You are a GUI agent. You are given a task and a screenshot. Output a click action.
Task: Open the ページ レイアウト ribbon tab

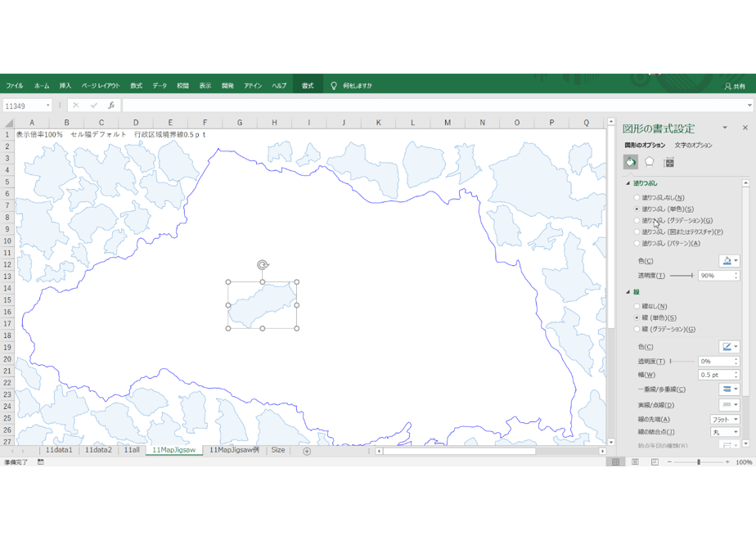(101, 85)
